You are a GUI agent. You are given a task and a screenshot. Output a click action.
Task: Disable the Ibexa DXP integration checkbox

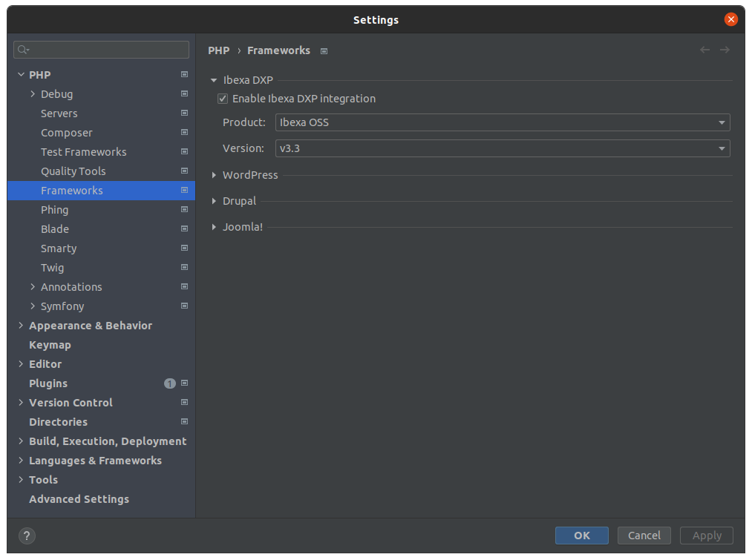click(223, 99)
